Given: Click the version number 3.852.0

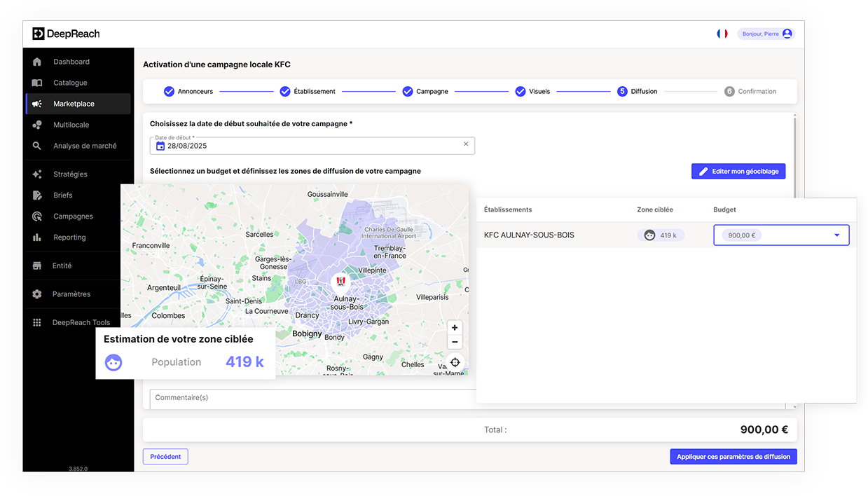Looking at the screenshot, I should coord(78,469).
